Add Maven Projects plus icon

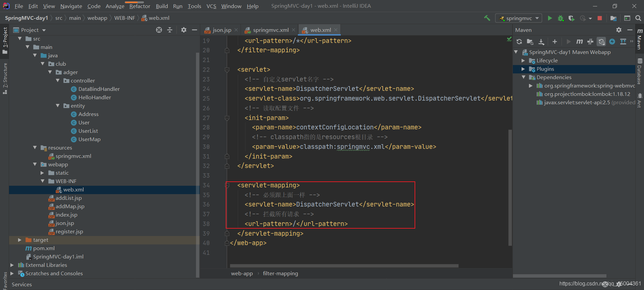point(555,42)
